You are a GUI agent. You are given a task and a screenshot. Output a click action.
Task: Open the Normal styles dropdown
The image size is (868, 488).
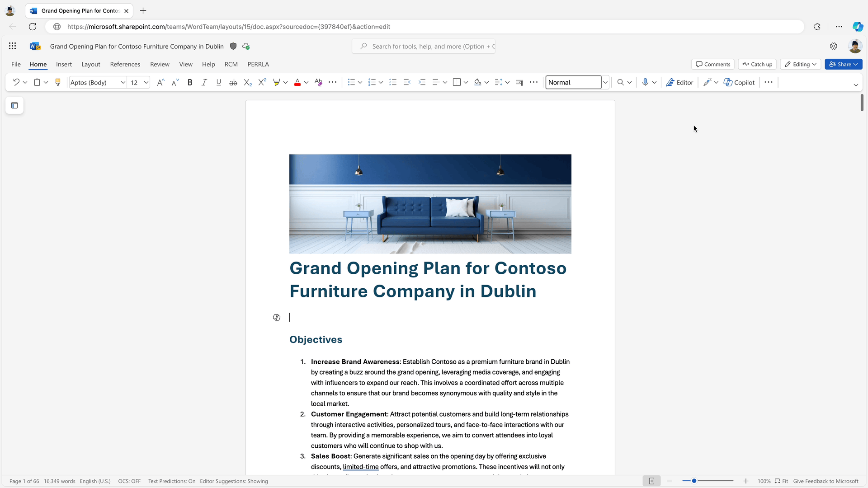(606, 82)
